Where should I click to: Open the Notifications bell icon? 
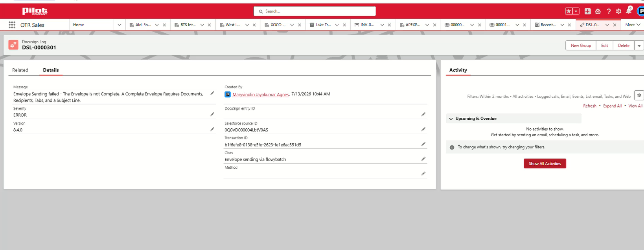click(x=628, y=11)
